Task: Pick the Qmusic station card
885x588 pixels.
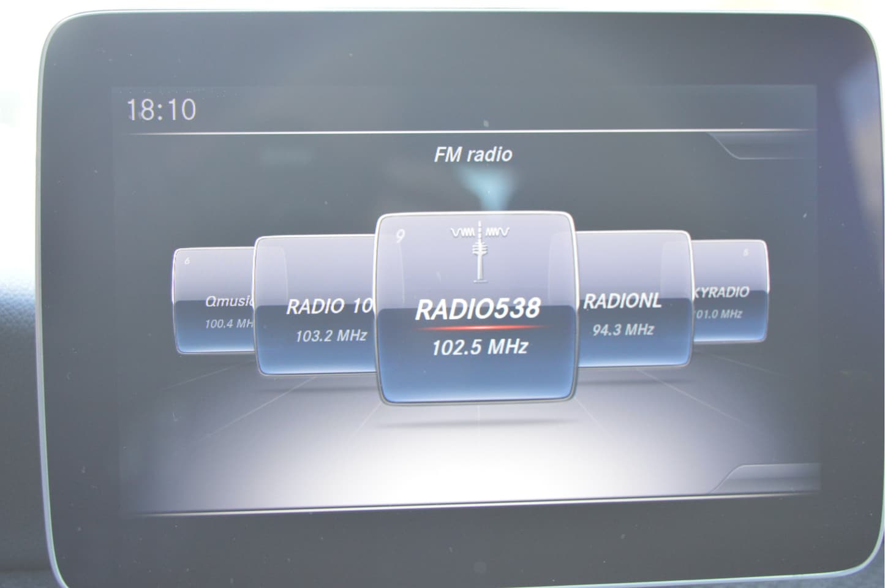Action: [x=215, y=301]
